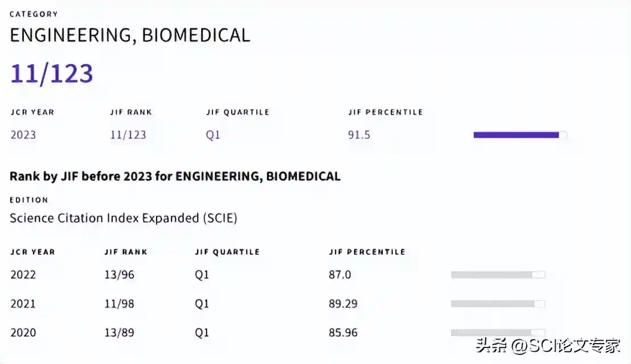Click the 91.5 JIF percentile value

(x=359, y=135)
